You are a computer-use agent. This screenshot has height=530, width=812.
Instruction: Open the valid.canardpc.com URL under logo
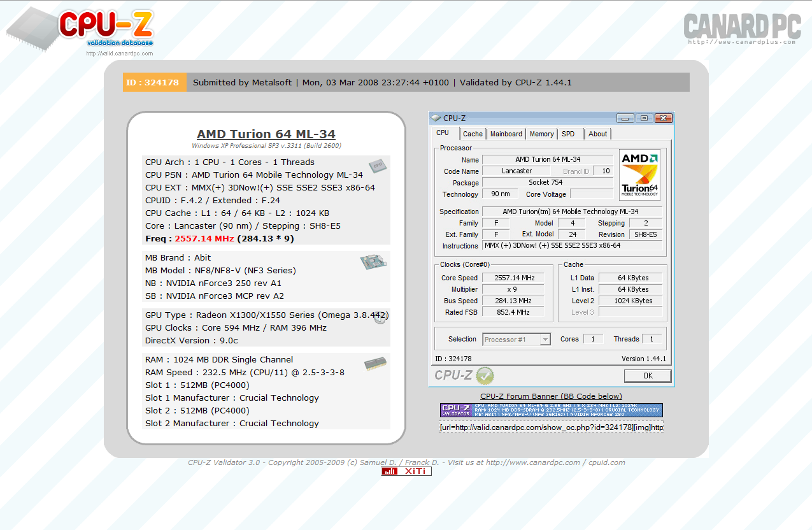point(120,54)
